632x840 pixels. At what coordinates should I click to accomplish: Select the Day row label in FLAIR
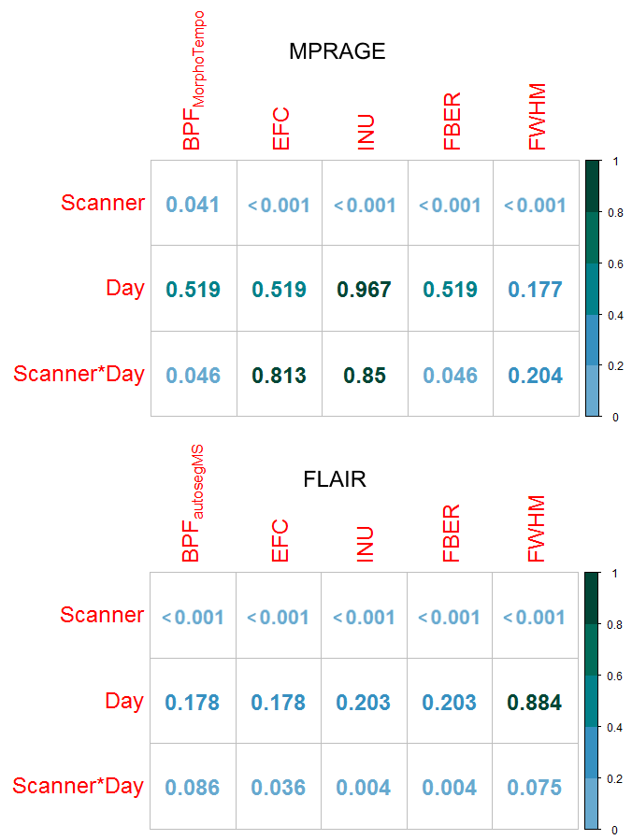(x=124, y=700)
